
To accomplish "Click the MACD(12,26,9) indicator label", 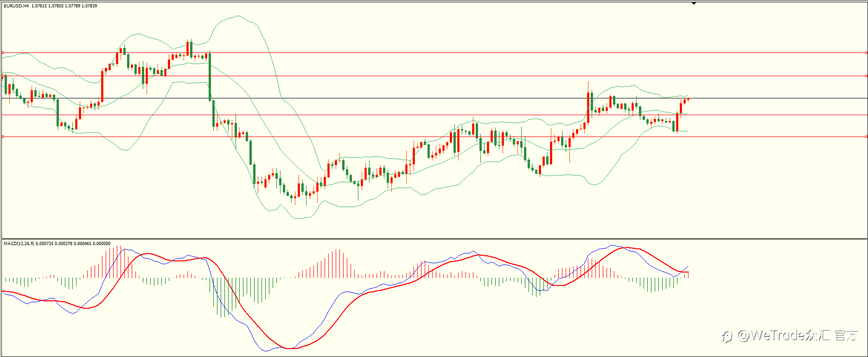I will click(19, 243).
